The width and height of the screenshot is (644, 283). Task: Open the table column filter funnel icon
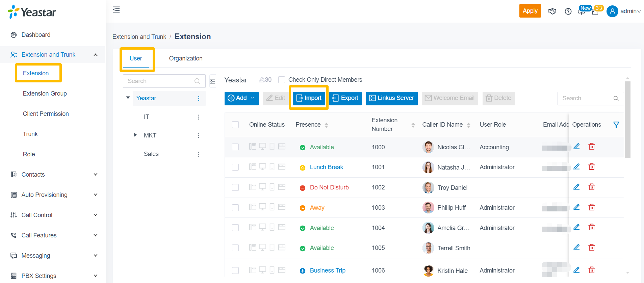(x=616, y=125)
